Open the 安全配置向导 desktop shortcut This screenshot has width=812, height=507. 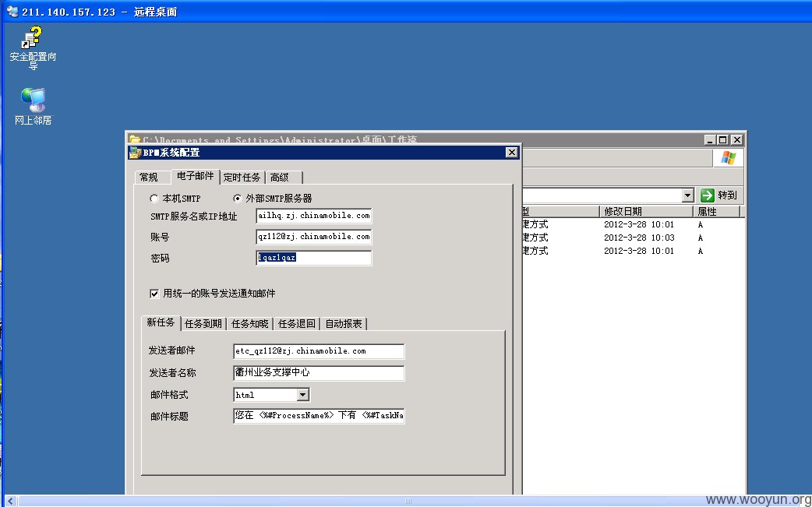pos(33,48)
